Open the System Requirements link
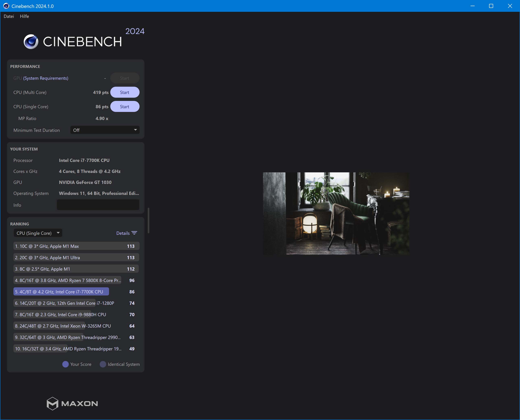Viewport: 520px width, 420px height. [x=45, y=78]
